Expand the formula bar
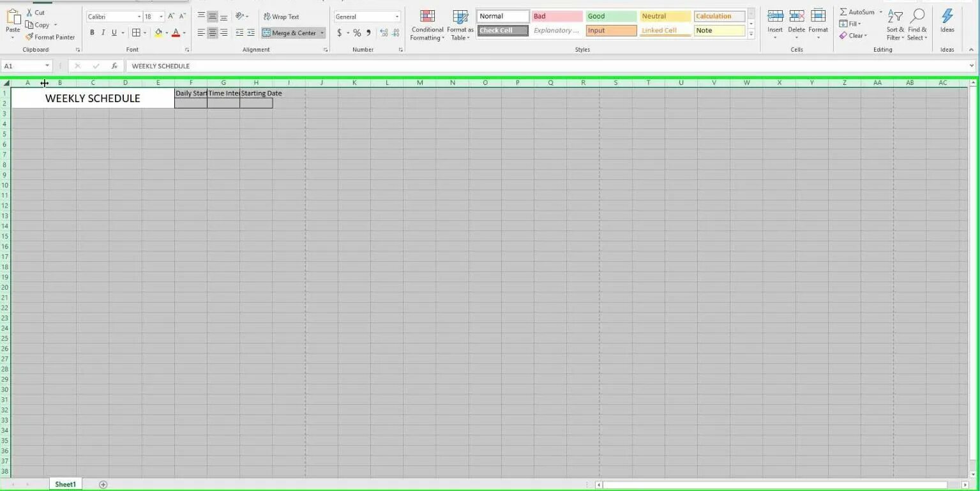Image resolution: width=980 pixels, height=491 pixels. point(972,66)
